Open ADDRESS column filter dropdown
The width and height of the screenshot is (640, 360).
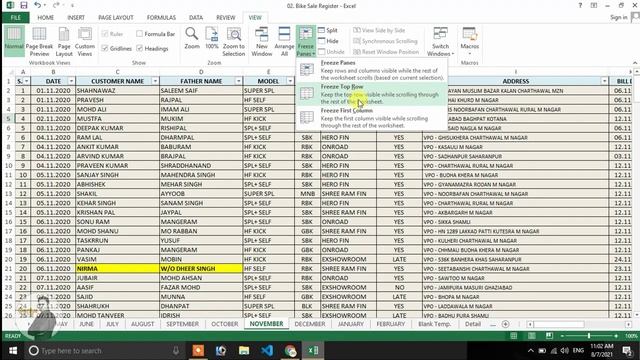tap(604, 81)
